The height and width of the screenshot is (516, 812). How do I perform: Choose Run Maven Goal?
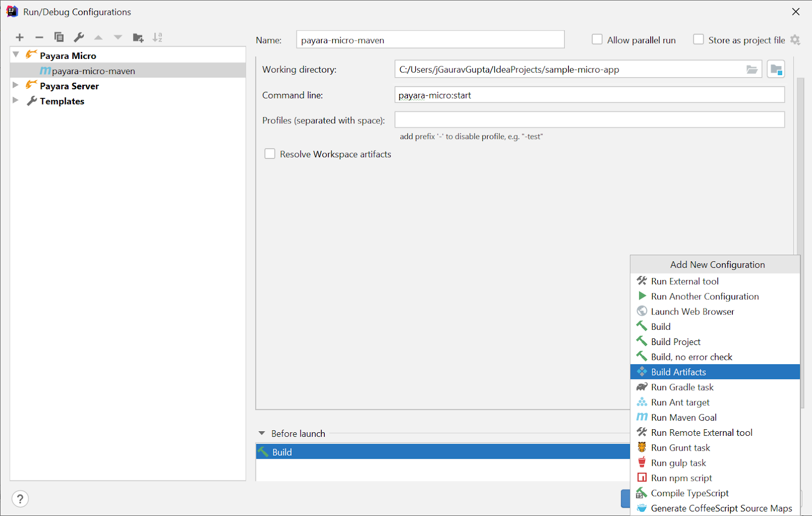pyautogui.click(x=715, y=418)
